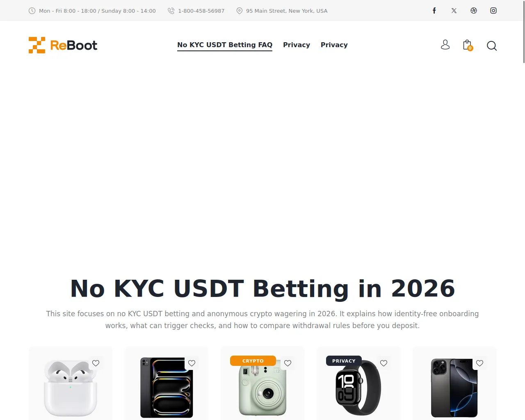The image size is (525, 420).
Task: Toggle wishlist heart on AirPods product
Action: pyautogui.click(x=96, y=363)
